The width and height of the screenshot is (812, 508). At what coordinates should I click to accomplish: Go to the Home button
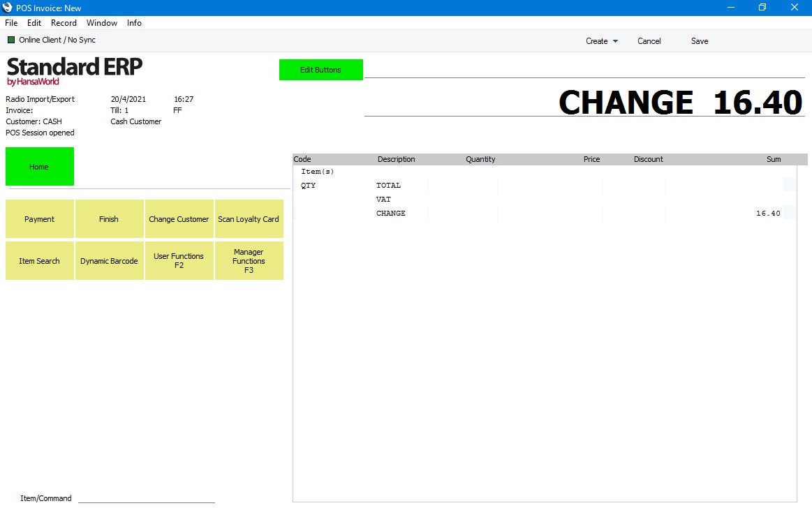tap(40, 167)
